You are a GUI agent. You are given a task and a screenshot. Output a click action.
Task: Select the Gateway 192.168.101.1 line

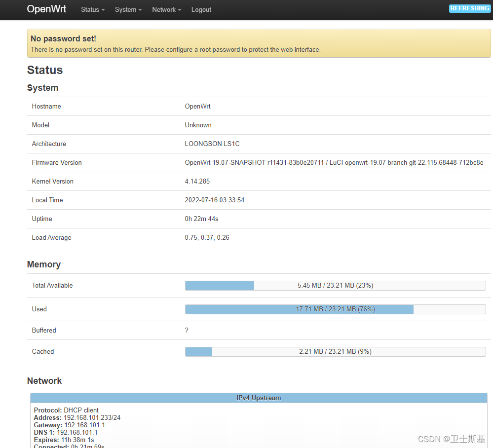(x=69, y=425)
